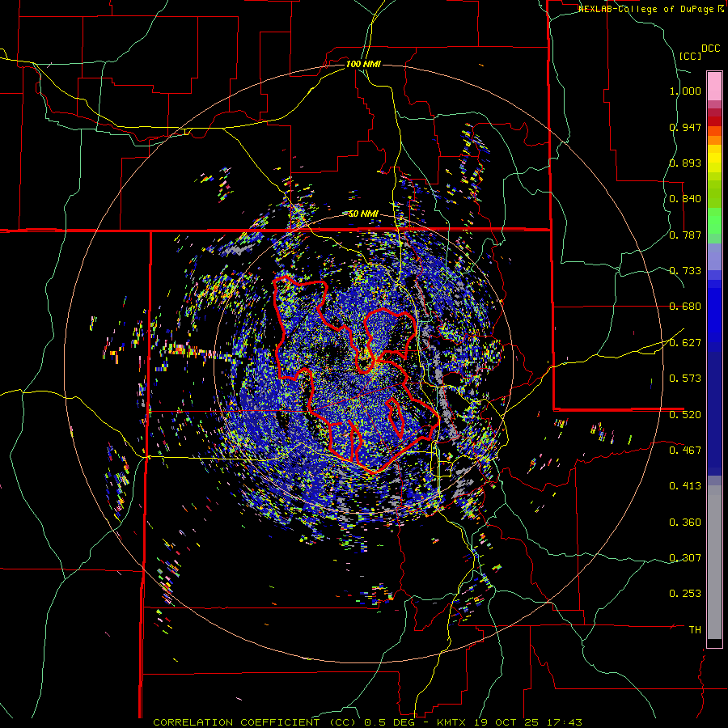Click the 50 NMI range ring label
The image size is (728, 728).
[363, 214]
